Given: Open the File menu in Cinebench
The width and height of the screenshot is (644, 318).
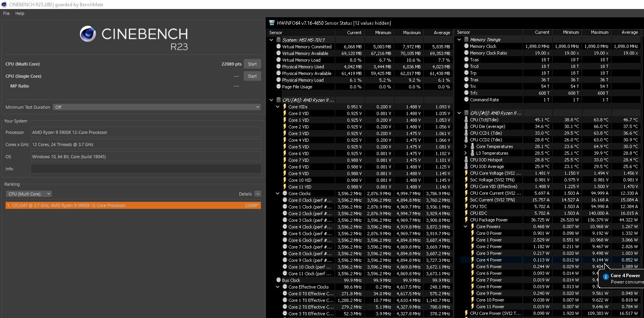Looking at the screenshot, I should point(6,13).
